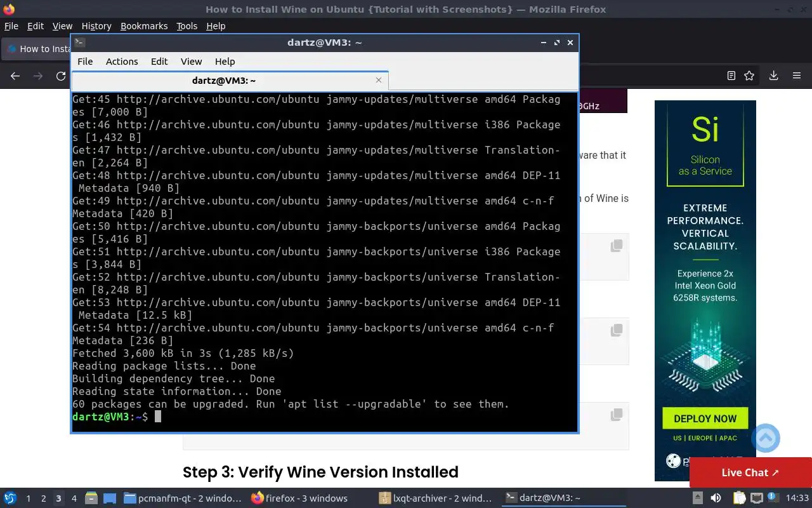The height and width of the screenshot is (508, 812).
Task: Click the scroll-to-top arrow button
Action: [766, 438]
